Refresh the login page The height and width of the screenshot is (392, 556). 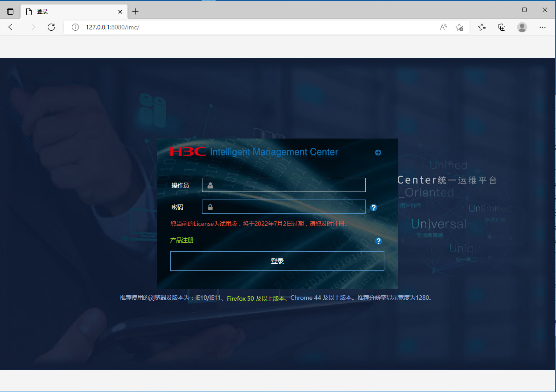[x=51, y=27]
